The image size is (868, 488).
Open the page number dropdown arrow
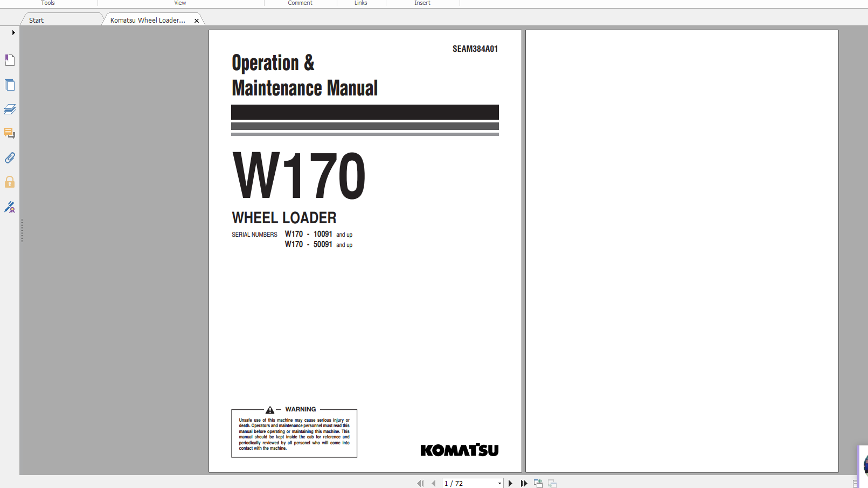(x=499, y=483)
